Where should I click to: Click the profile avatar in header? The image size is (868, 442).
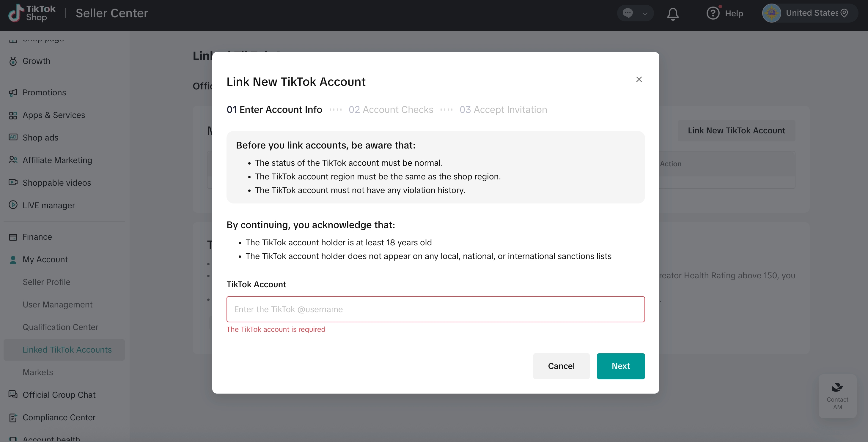click(x=771, y=13)
